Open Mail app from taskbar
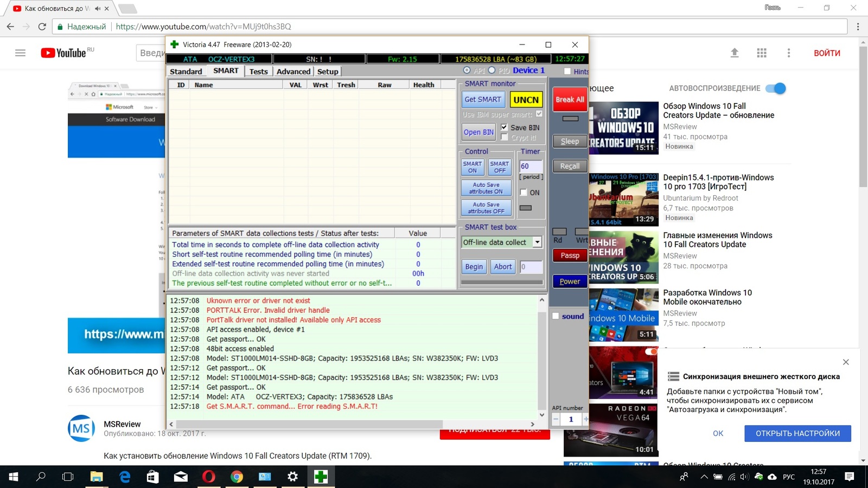Screen dimensions: 868x488 click(x=181, y=477)
